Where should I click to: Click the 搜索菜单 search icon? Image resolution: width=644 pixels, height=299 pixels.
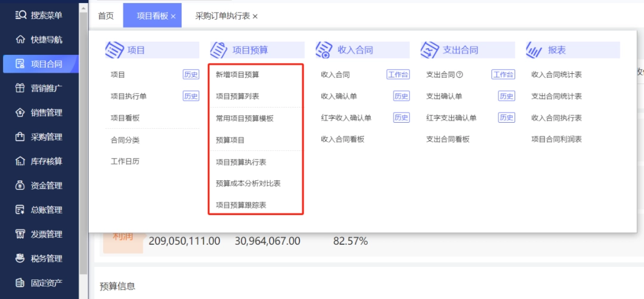click(20, 15)
